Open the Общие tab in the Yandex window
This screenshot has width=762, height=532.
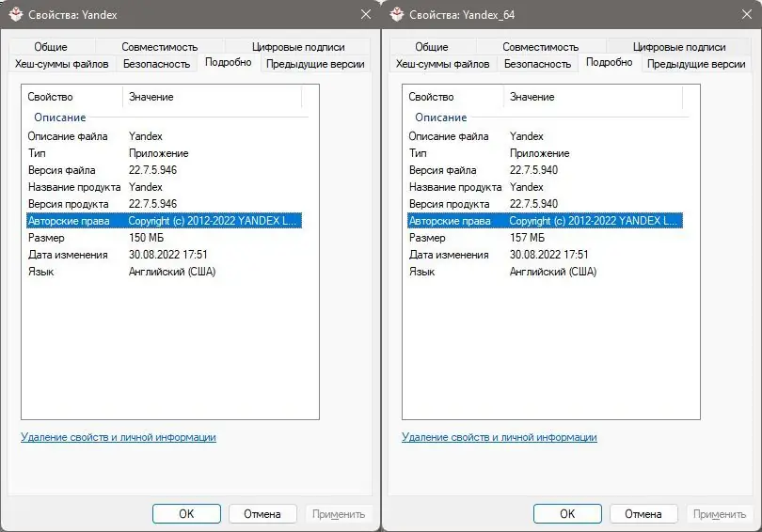(x=51, y=47)
